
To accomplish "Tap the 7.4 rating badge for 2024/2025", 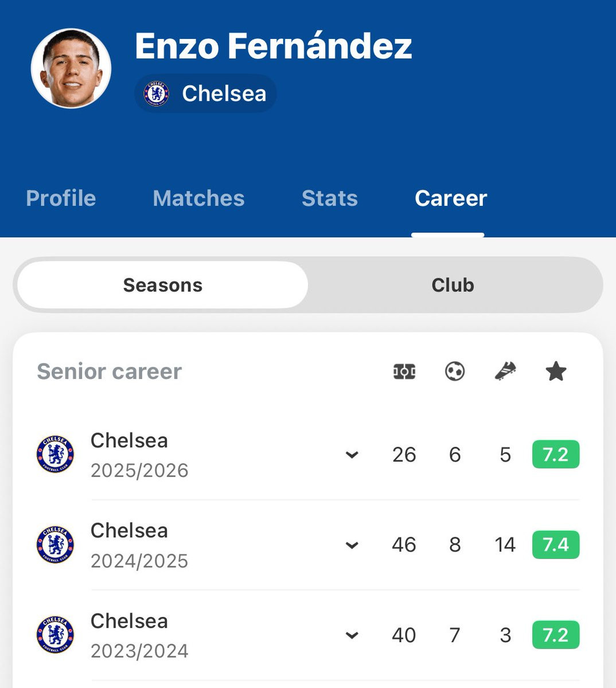I will coord(556,545).
